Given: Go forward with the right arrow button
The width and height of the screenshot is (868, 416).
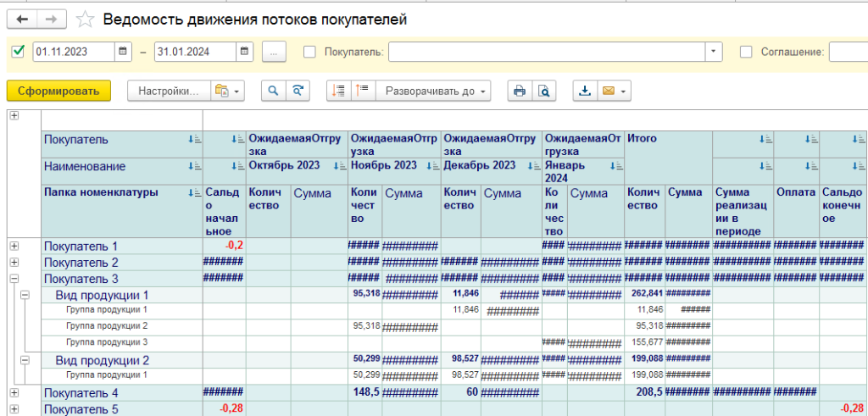Looking at the screenshot, I should 52,20.
